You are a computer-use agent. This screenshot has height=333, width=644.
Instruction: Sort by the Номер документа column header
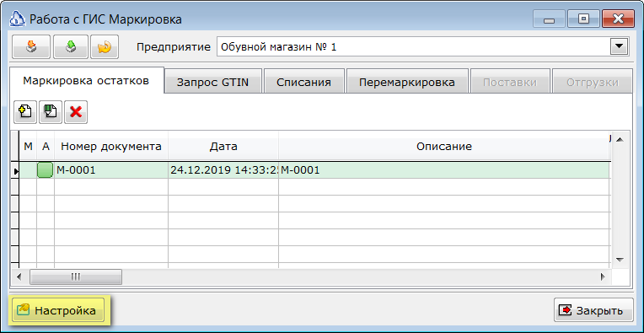111,146
